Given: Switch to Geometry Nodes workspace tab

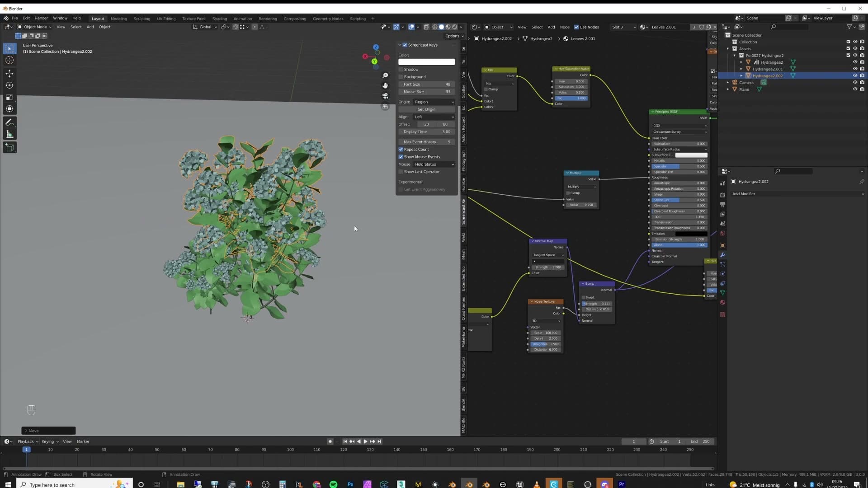Looking at the screenshot, I should click(328, 19).
